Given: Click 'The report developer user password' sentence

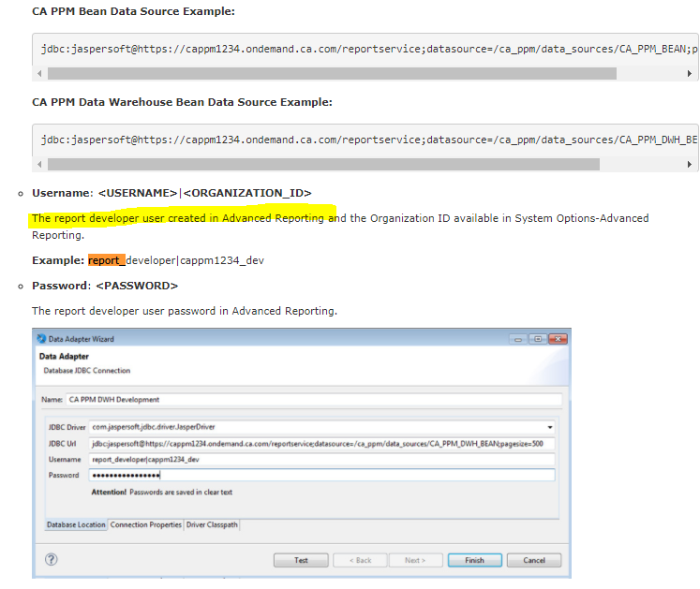Looking at the screenshot, I should pyautogui.click(x=185, y=311).
